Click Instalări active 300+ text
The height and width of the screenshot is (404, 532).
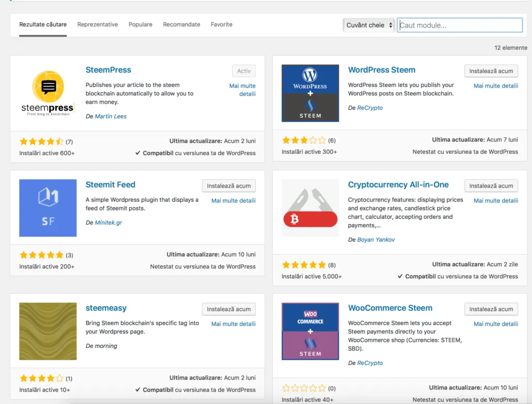[309, 152]
